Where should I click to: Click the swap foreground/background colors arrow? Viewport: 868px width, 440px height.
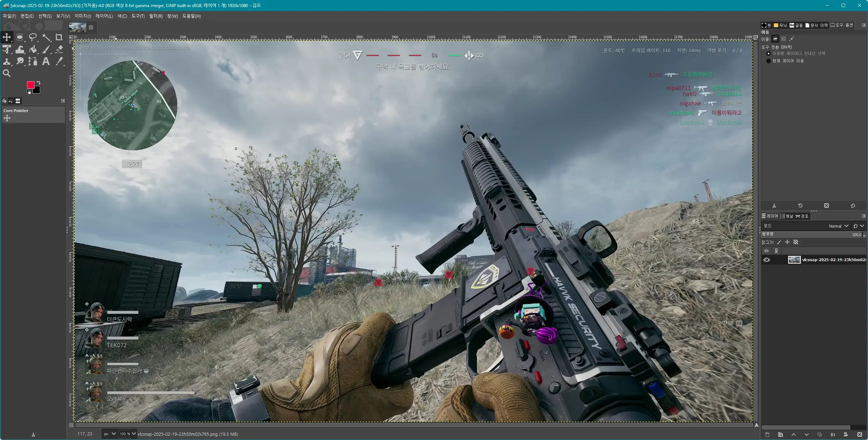click(x=39, y=83)
